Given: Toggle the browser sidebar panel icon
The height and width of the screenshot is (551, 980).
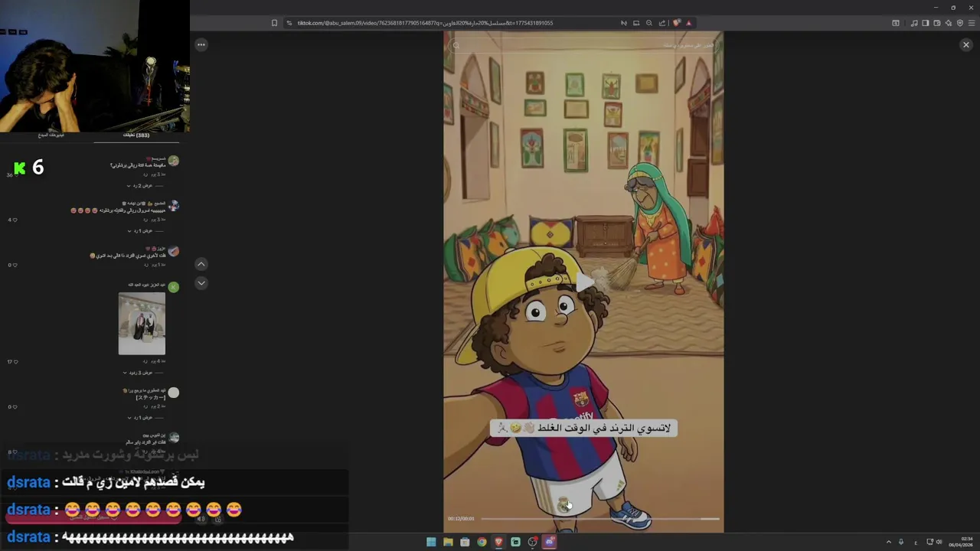Looking at the screenshot, I should tap(925, 23).
